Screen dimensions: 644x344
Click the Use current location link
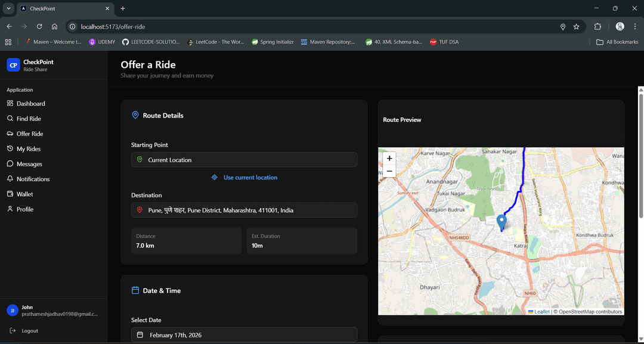click(x=244, y=177)
